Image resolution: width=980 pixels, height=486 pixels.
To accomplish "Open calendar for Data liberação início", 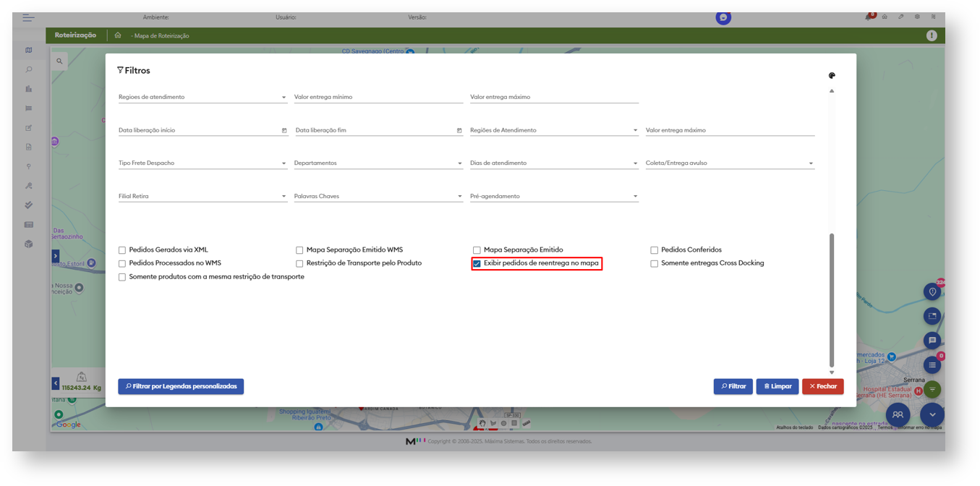I will (284, 130).
